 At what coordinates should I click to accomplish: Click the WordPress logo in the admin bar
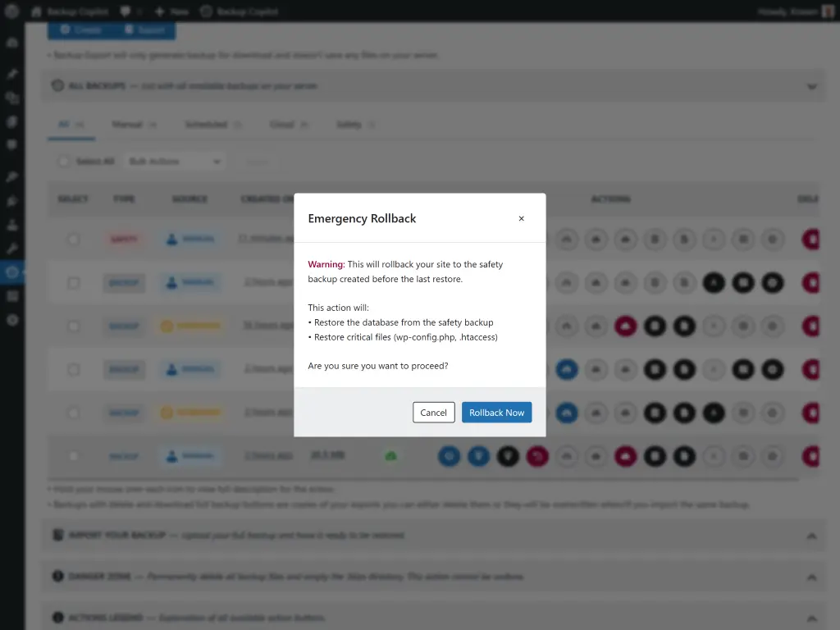11,11
